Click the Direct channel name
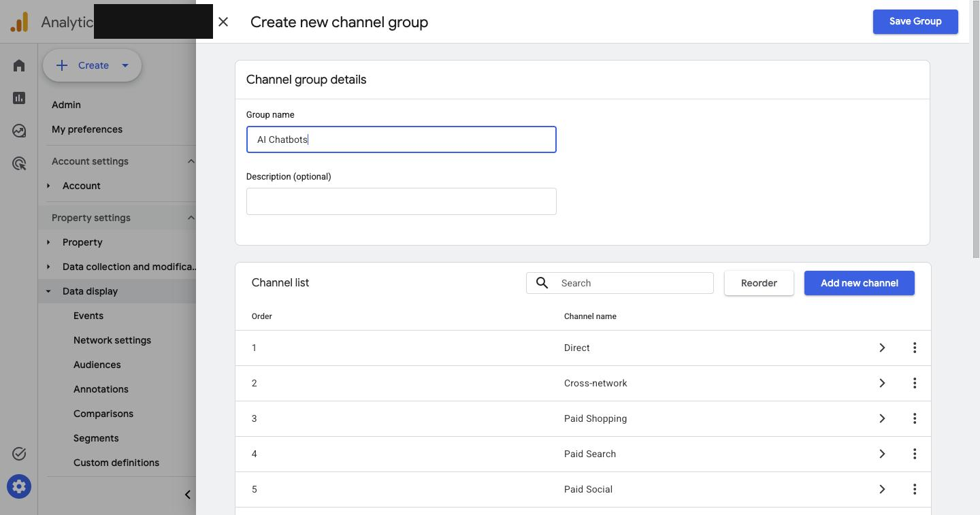The height and width of the screenshot is (515, 980). point(577,348)
